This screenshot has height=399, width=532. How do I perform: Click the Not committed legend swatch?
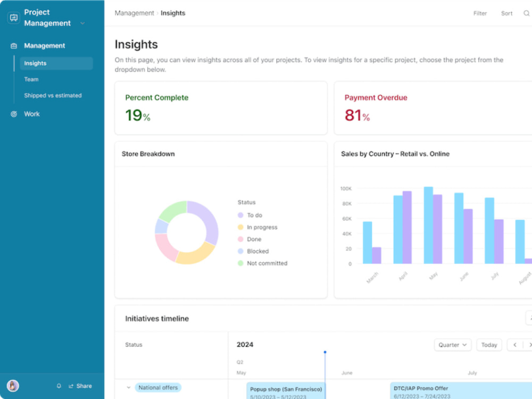pos(240,263)
